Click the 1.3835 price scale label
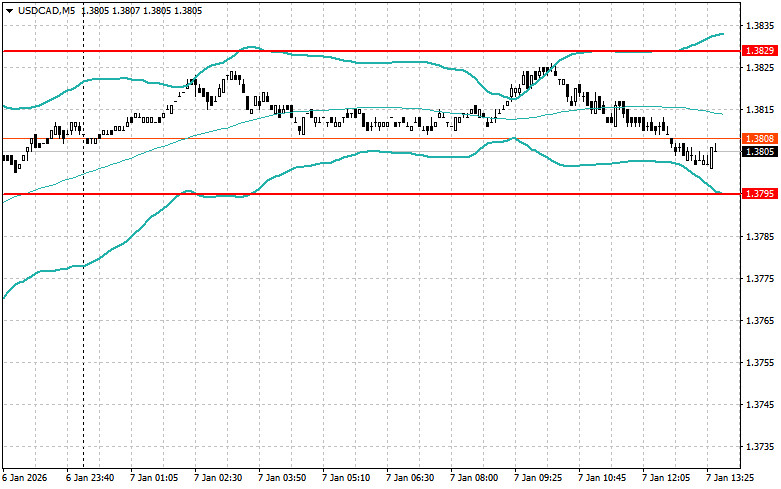This screenshot has height=489, width=781. tap(760, 25)
